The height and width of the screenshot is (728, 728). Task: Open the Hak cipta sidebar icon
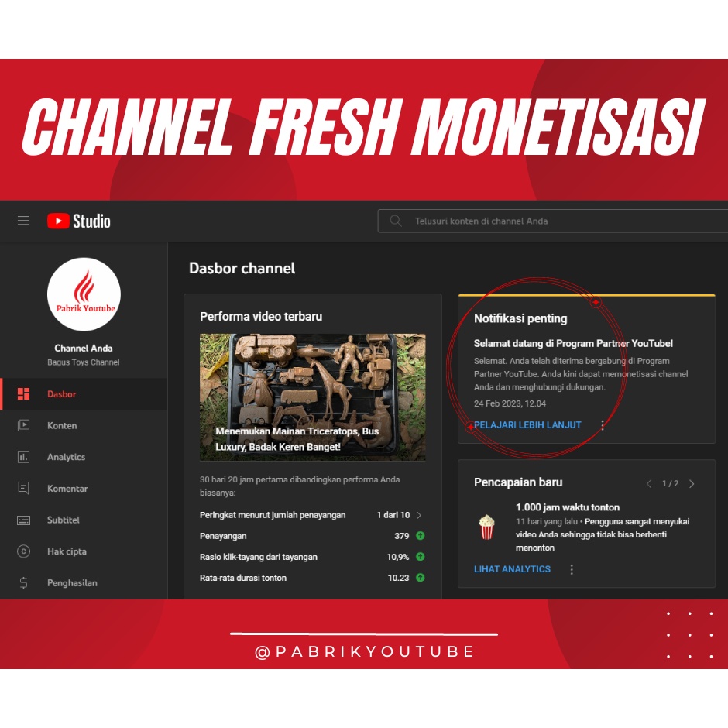pyautogui.click(x=24, y=551)
